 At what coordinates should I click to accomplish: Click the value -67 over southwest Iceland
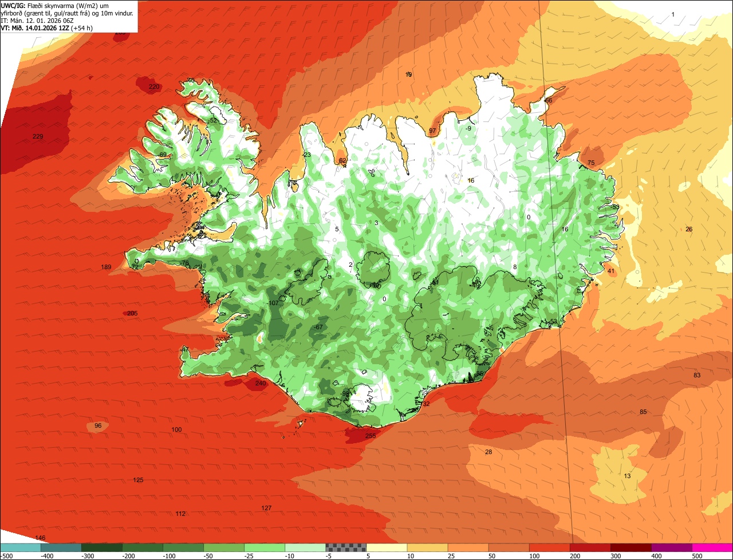(x=318, y=327)
